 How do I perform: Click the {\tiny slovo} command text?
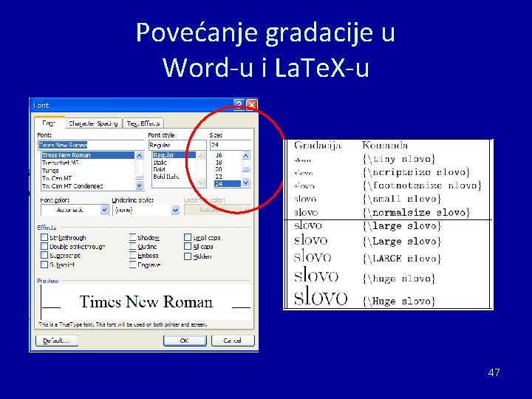(399, 159)
